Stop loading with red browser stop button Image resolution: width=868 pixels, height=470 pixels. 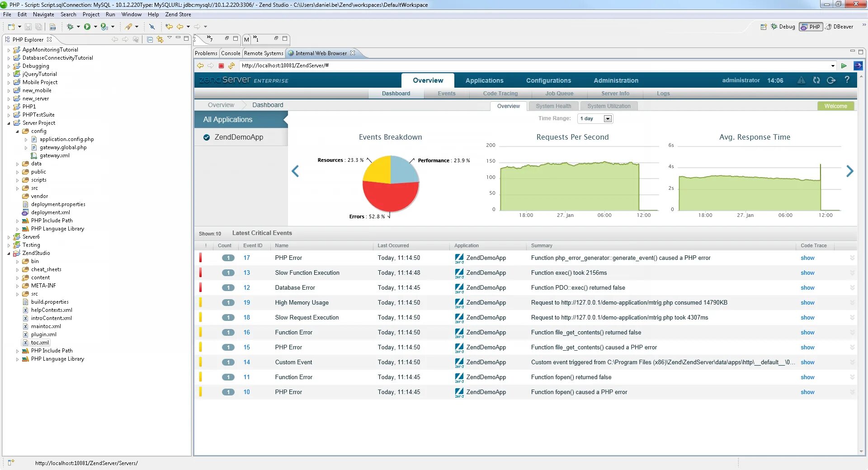coord(221,66)
